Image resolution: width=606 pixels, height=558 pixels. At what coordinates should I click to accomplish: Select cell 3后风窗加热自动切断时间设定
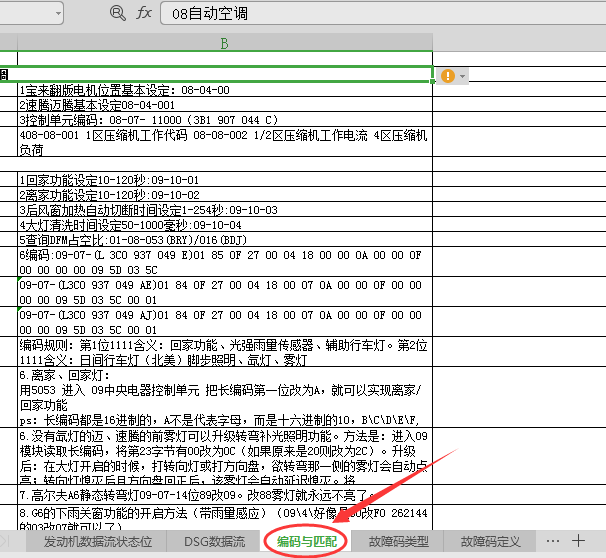point(225,210)
